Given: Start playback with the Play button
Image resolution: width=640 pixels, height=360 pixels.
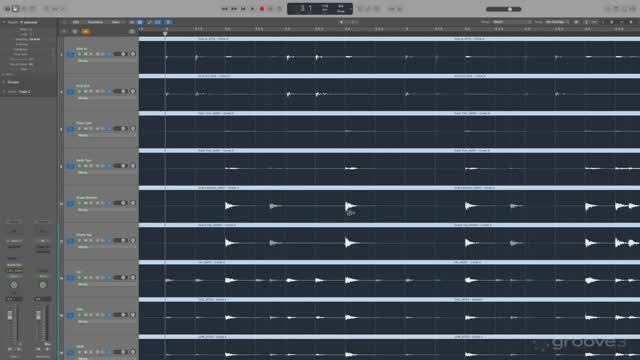Looking at the screenshot, I should pos(253,9).
